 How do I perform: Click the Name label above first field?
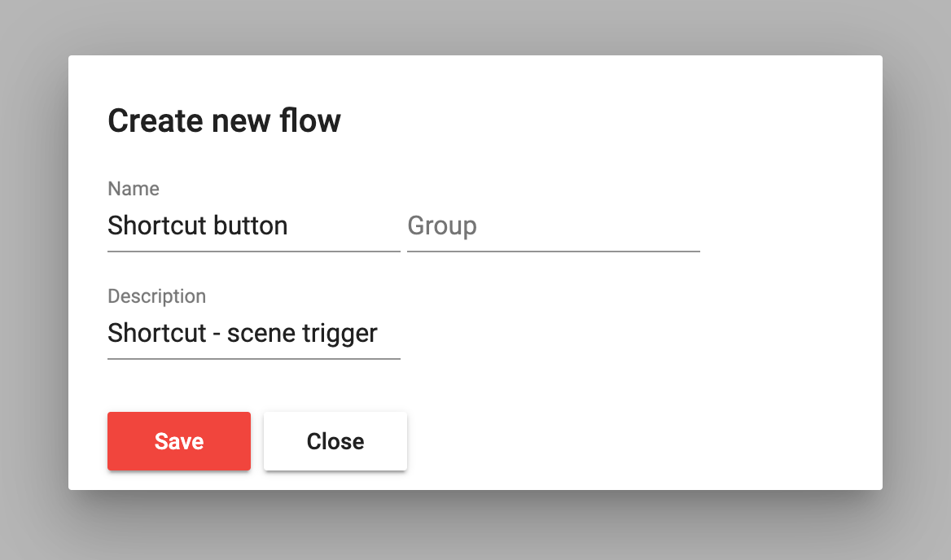(x=134, y=189)
